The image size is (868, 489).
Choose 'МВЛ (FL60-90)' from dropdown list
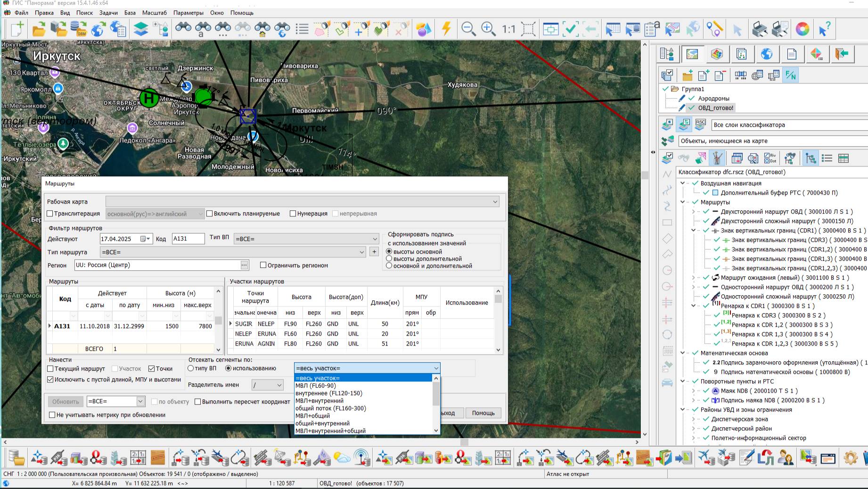(x=315, y=386)
